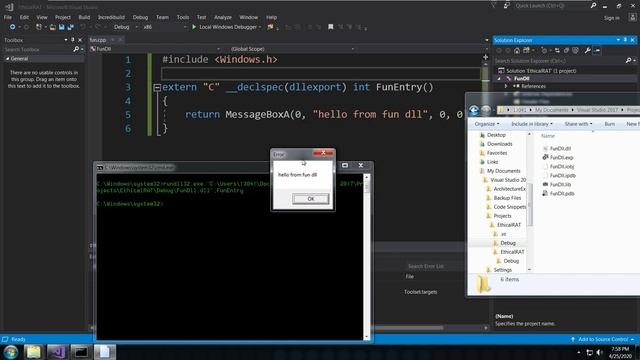Click OK in the message box

pyautogui.click(x=311, y=199)
